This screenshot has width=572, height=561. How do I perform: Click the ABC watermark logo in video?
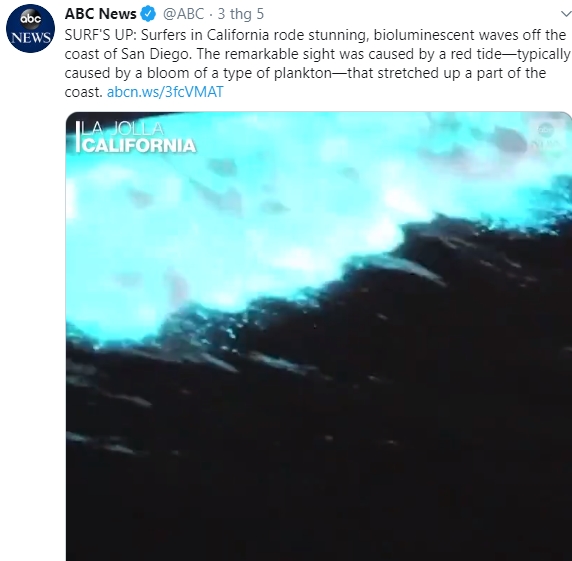pyautogui.click(x=546, y=137)
